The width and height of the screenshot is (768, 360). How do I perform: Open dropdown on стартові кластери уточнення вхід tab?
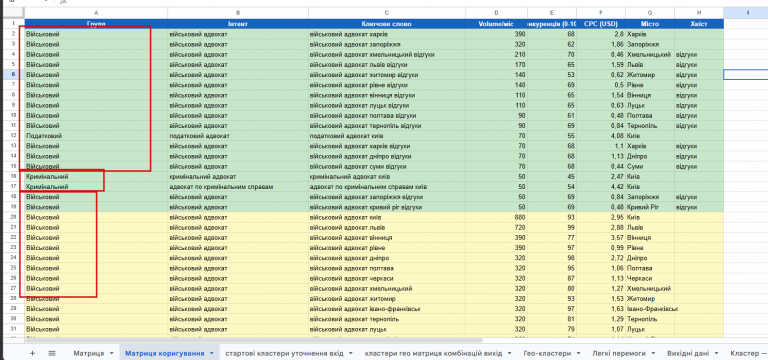tap(352, 353)
